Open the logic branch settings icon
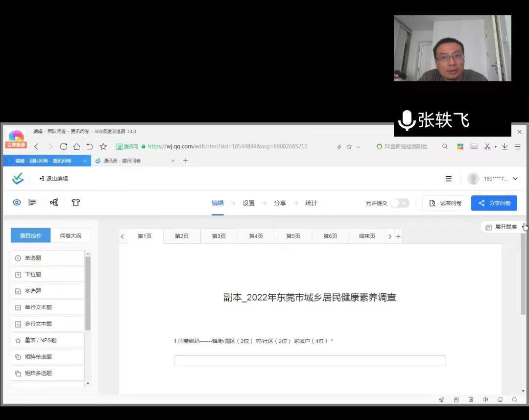529x420 pixels. tap(54, 203)
